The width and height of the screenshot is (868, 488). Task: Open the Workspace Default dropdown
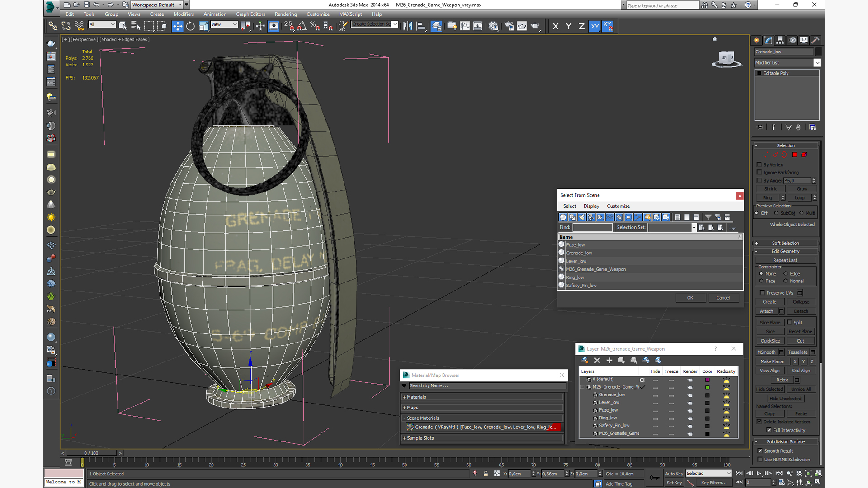point(157,5)
